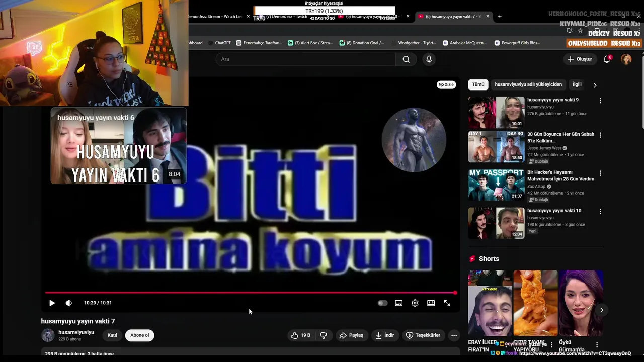The width and height of the screenshot is (644, 362).
Task: Open notifications bell
Action: coord(607,59)
